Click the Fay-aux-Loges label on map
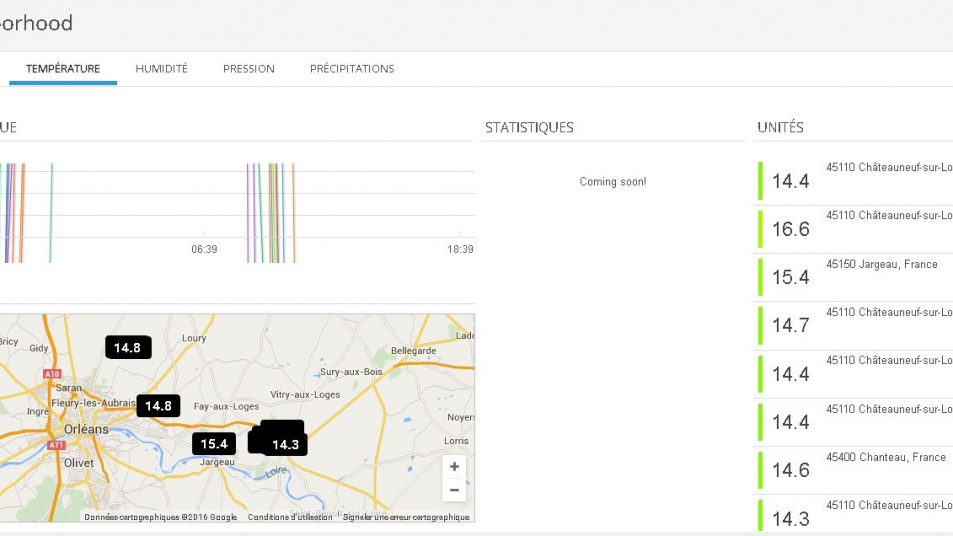 coord(226,407)
